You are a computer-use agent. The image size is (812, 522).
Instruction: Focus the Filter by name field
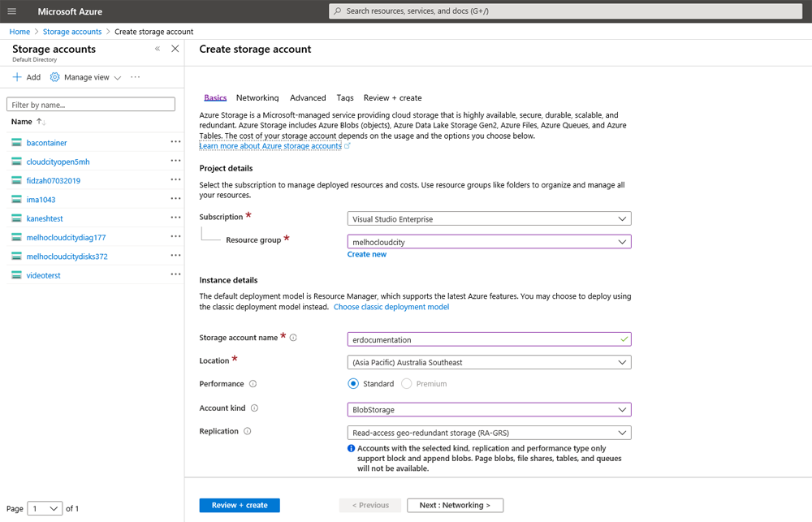[x=90, y=105]
